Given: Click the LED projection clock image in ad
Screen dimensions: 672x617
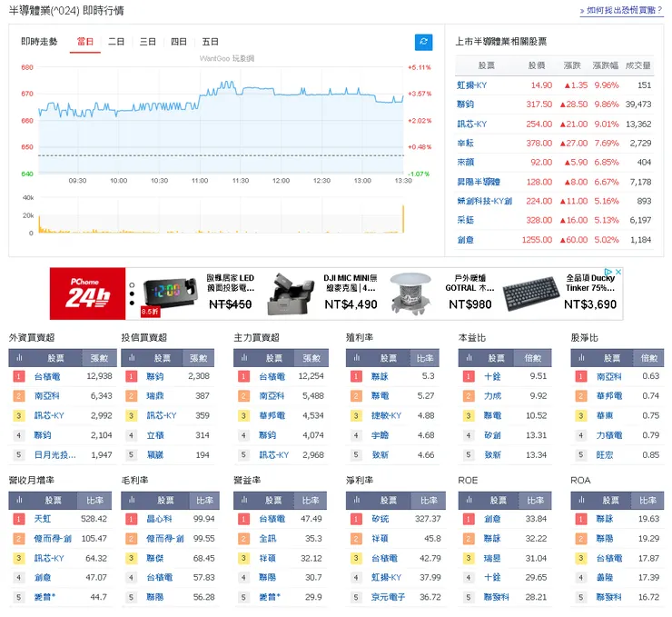Looking at the screenshot, I should (x=170, y=294).
